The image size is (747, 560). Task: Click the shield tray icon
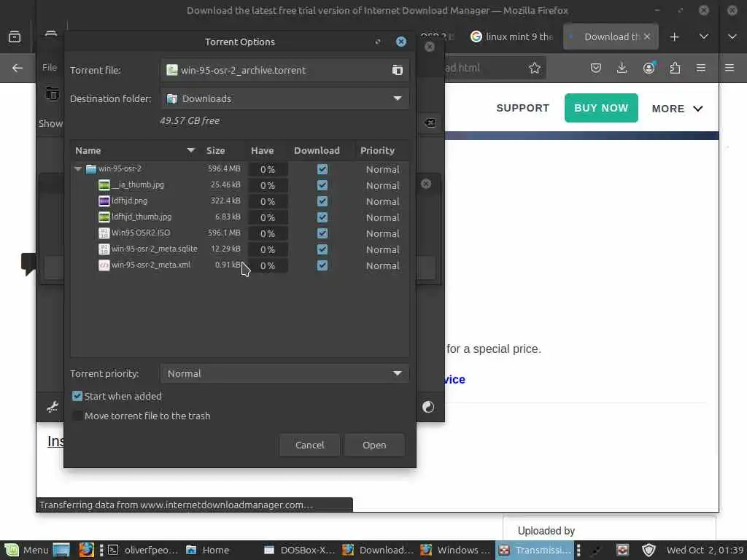point(649,550)
